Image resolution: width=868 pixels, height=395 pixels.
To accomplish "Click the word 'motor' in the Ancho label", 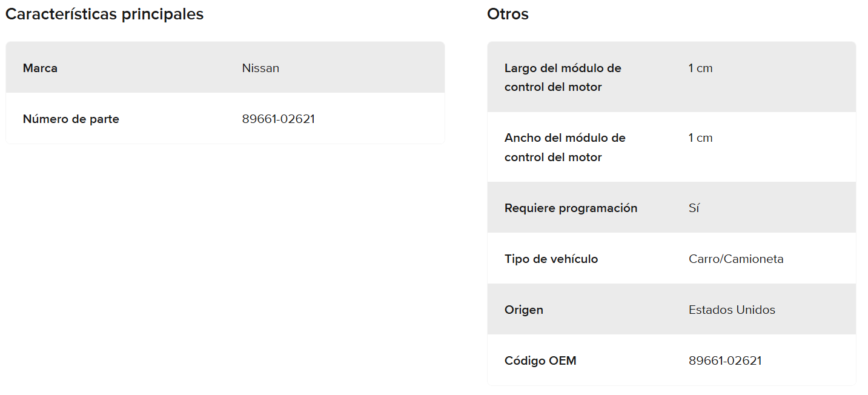I will point(585,158).
